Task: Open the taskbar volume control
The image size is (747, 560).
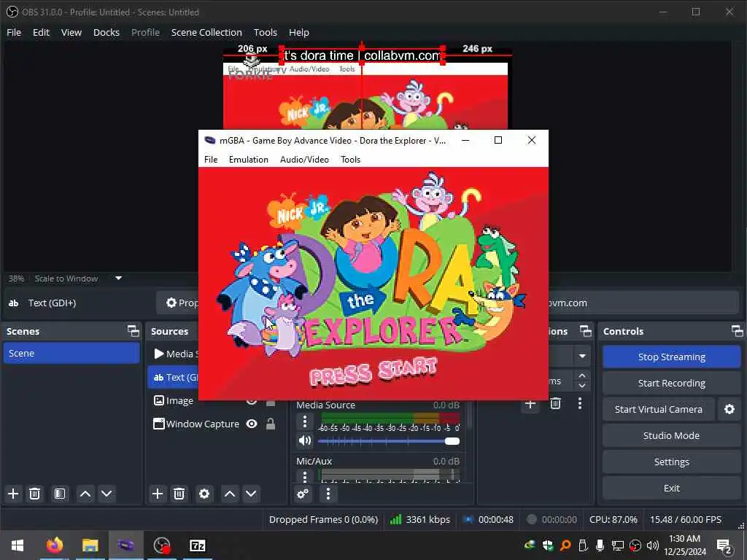Action: click(x=652, y=545)
